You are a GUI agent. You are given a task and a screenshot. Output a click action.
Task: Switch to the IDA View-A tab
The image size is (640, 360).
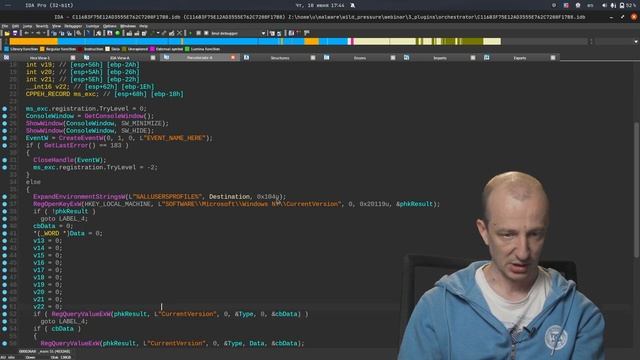(x=120, y=58)
